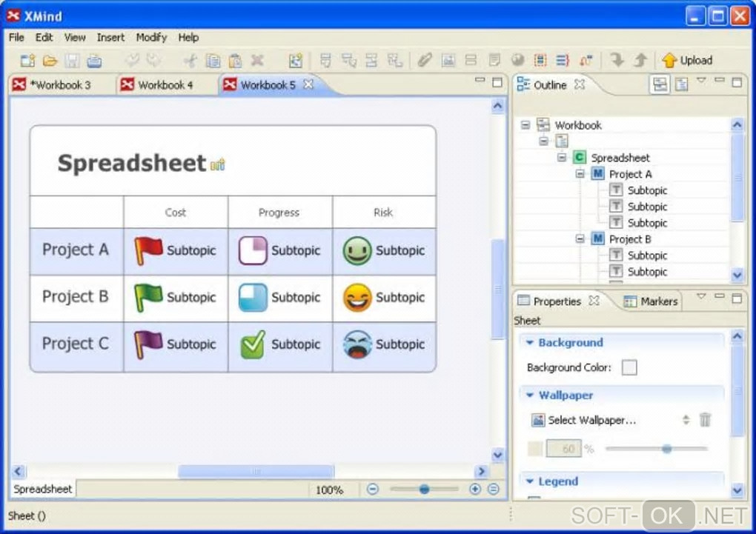The height and width of the screenshot is (534, 756).
Task: Open the Modify menu
Action: coord(151,37)
